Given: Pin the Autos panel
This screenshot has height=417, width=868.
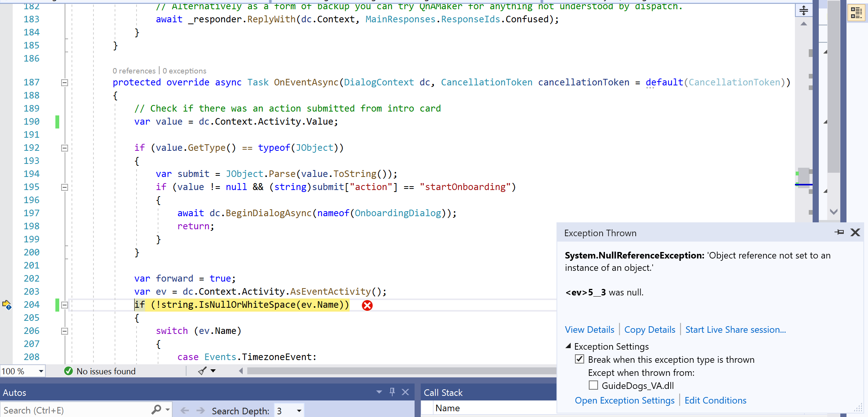Looking at the screenshot, I should [392, 392].
